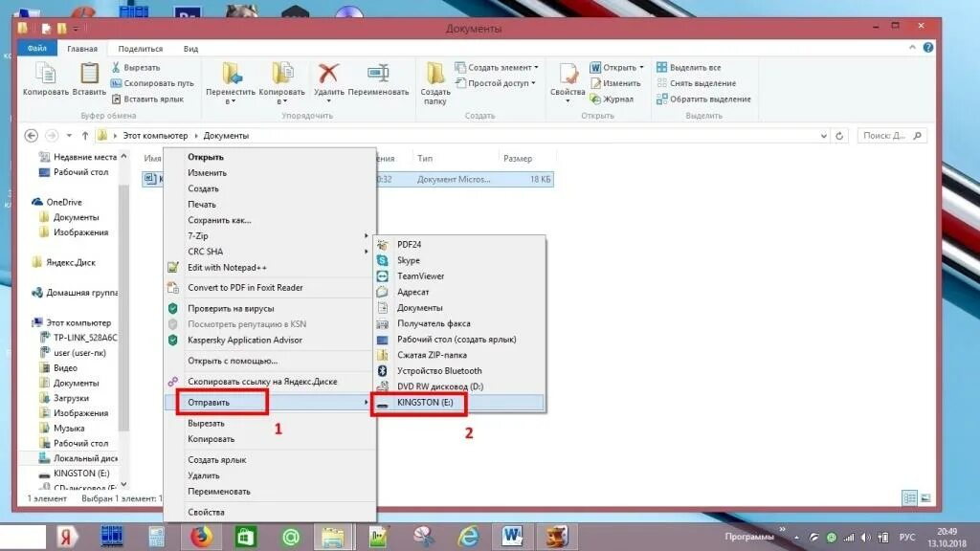Open Internet Explorer from taskbar
This screenshot has height=551, width=980.
[x=469, y=536]
